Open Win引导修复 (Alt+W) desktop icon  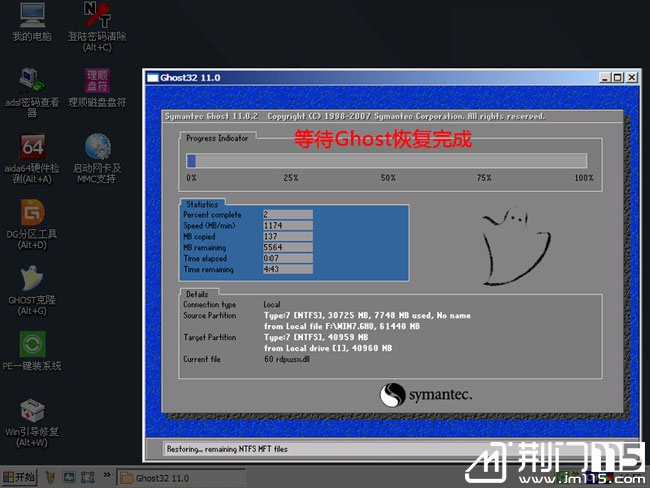32,422
